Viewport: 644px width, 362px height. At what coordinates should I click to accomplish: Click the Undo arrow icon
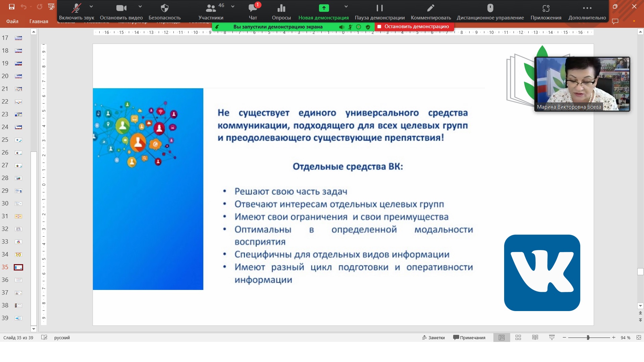23,7
